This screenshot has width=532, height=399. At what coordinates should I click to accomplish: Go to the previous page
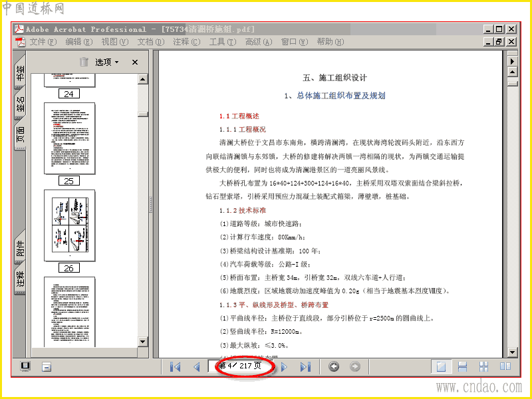pyautogui.click(x=196, y=367)
